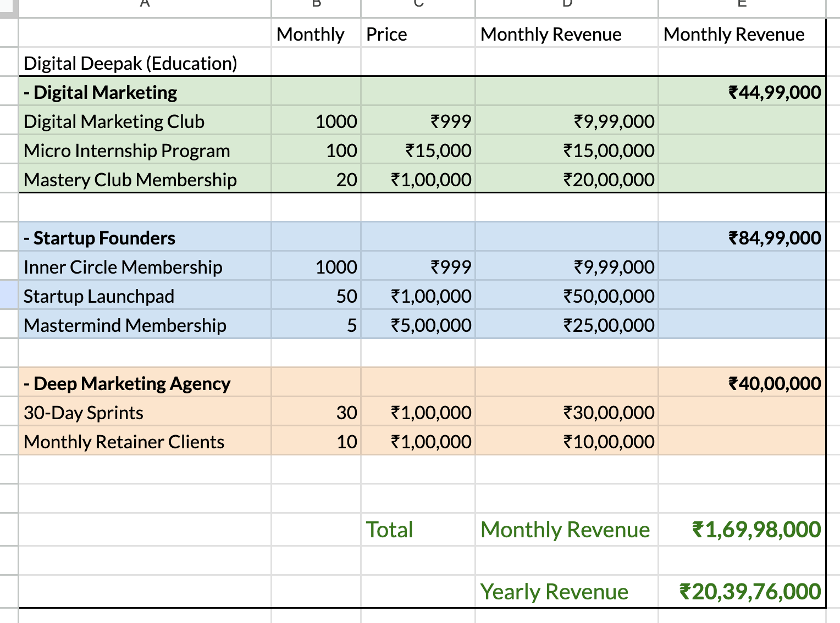Select Startup Launchpad quantity 50
The height and width of the screenshot is (623, 840).
point(316,296)
